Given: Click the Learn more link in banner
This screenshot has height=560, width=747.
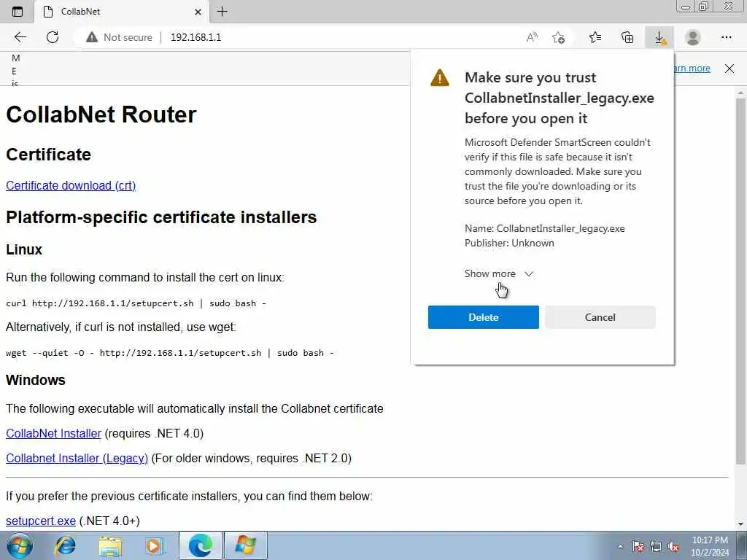Looking at the screenshot, I should (692, 69).
